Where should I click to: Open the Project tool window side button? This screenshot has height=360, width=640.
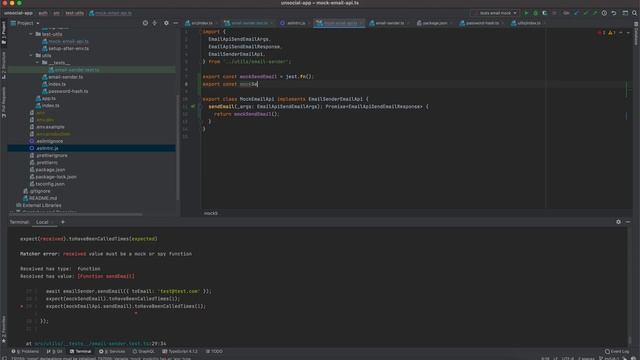[x=4, y=33]
